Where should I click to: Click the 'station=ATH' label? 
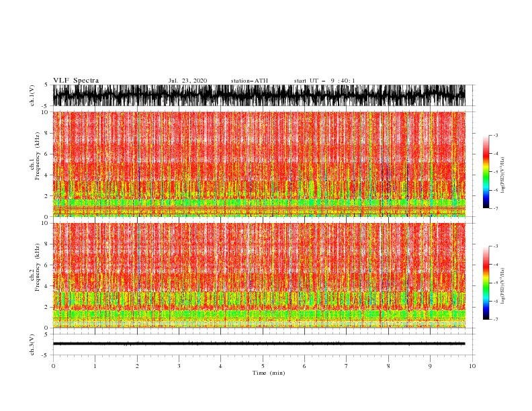249,81
